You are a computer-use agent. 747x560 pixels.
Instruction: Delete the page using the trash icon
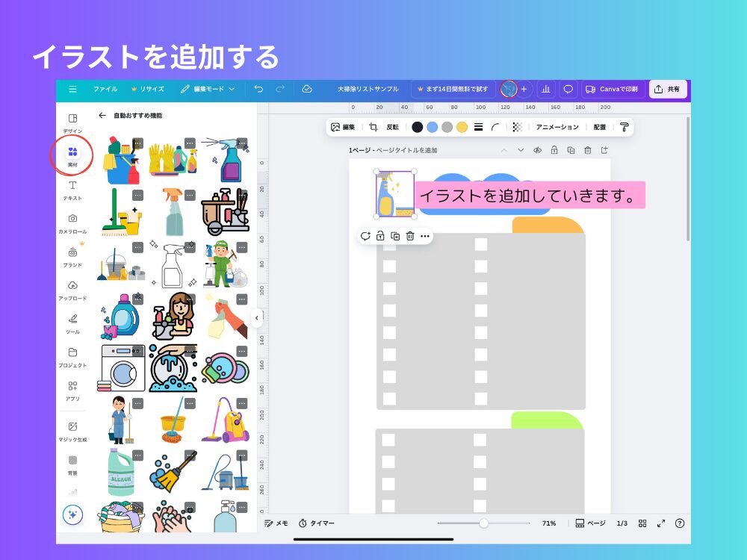coord(586,150)
